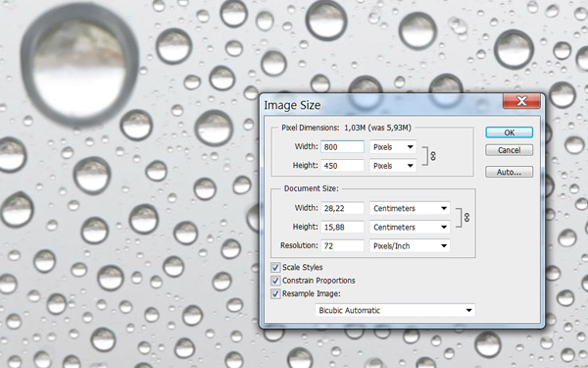The height and width of the screenshot is (368, 588).
Task: Click the document size constrain link icon
Action: [466, 218]
